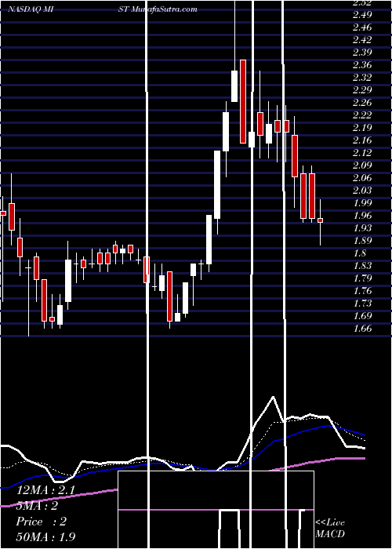
Task: Select the 2.09 price axis label
Action: [362, 165]
